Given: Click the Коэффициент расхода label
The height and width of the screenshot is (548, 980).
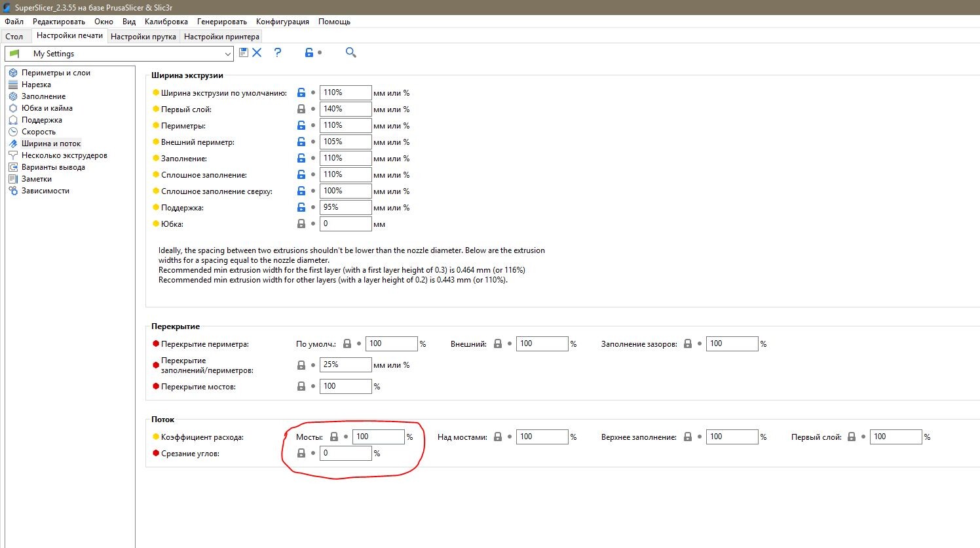Looking at the screenshot, I should [202, 437].
